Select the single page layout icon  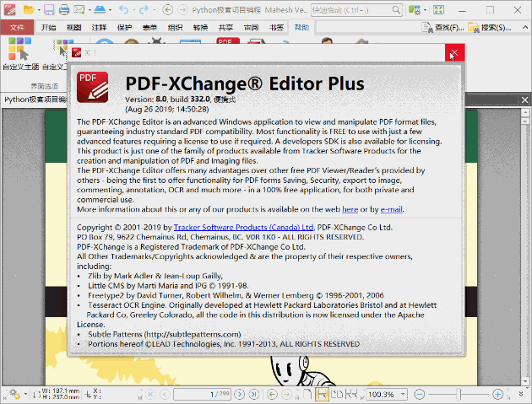[307, 394]
